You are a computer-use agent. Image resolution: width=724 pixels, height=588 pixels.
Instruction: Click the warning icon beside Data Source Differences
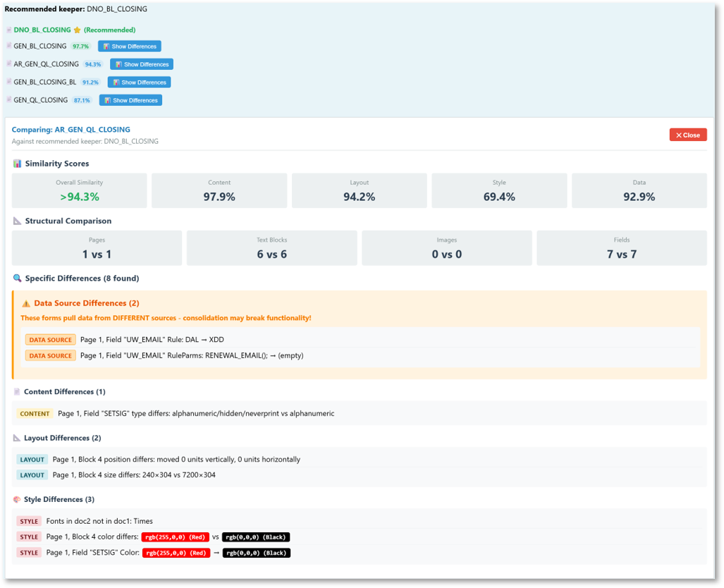point(26,303)
